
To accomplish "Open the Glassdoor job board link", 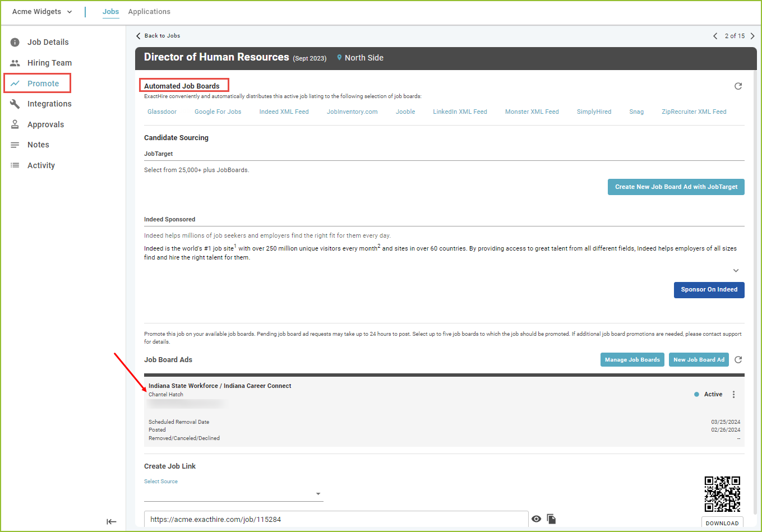I will pyautogui.click(x=162, y=112).
